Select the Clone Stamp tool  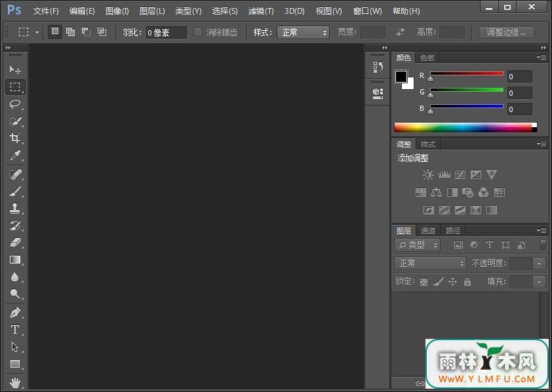[x=15, y=208]
